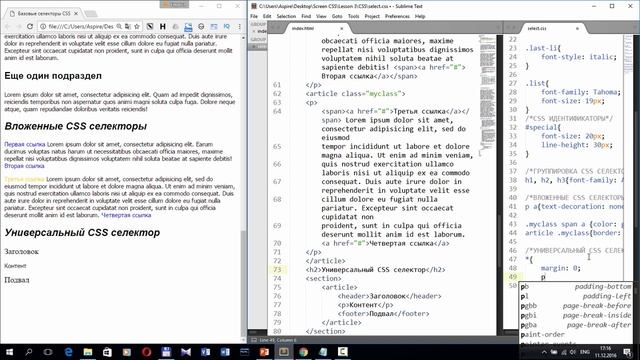
Task: Click the volume icon in system tray
Action: pyautogui.click(x=573, y=352)
